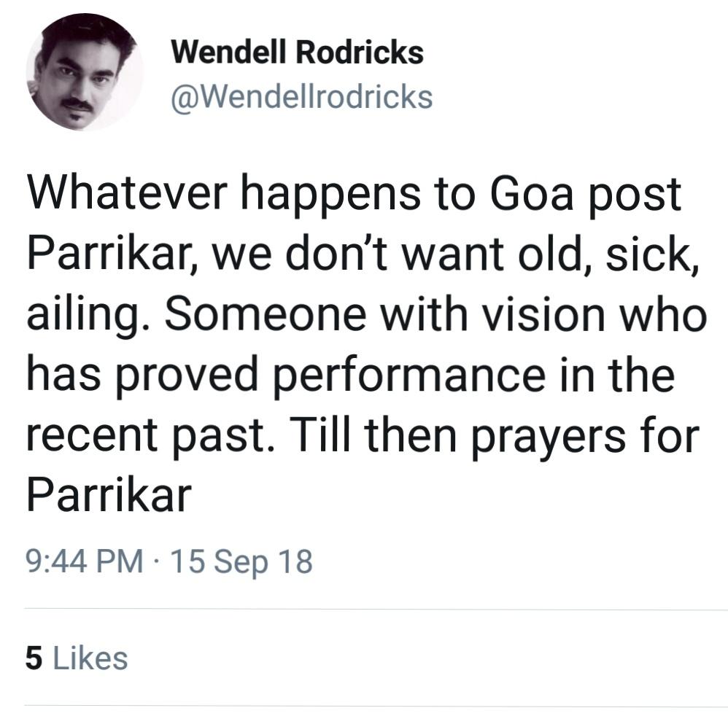Screen dimensions: 728x716
Task: Click the "9:44 PM" timestamp
Action: pyautogui.click(x=84, y=562)
